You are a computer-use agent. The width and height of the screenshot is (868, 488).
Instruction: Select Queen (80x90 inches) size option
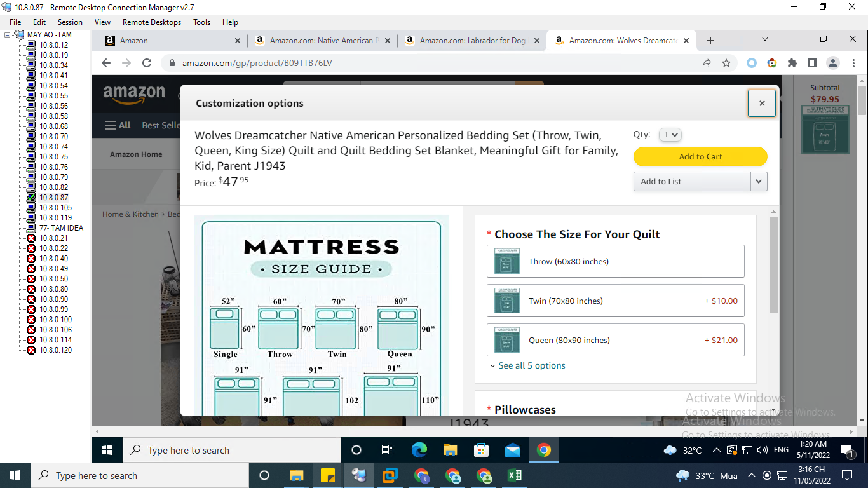615,340
